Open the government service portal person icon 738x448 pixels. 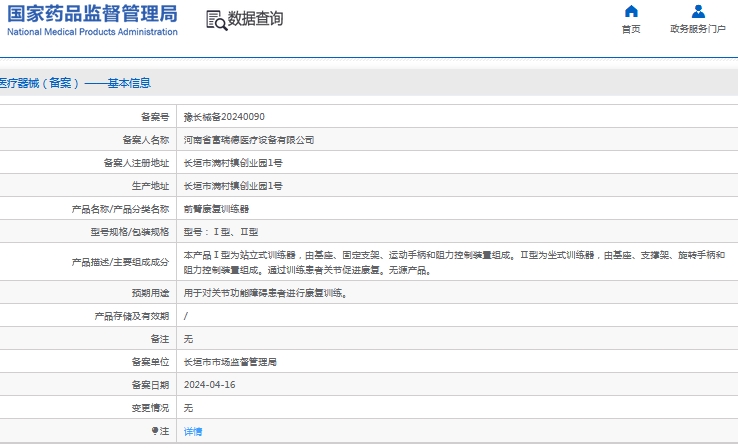(x=698, y=11)
